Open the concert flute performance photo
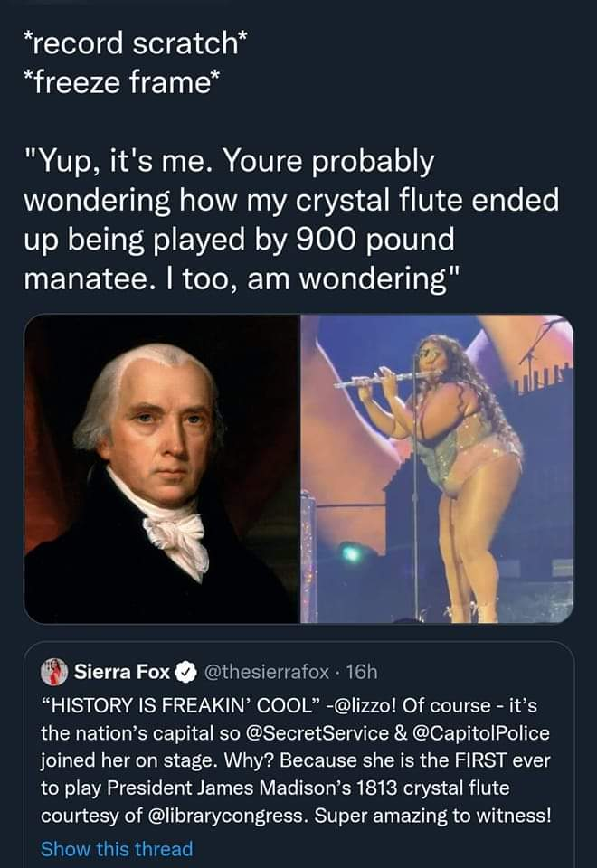Screen dimensions: 597x868 coord(437,469)
